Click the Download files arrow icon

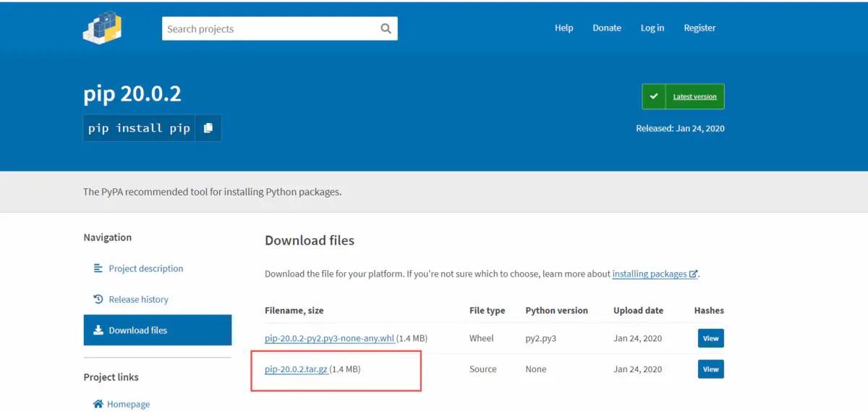(x=98, y=330)
